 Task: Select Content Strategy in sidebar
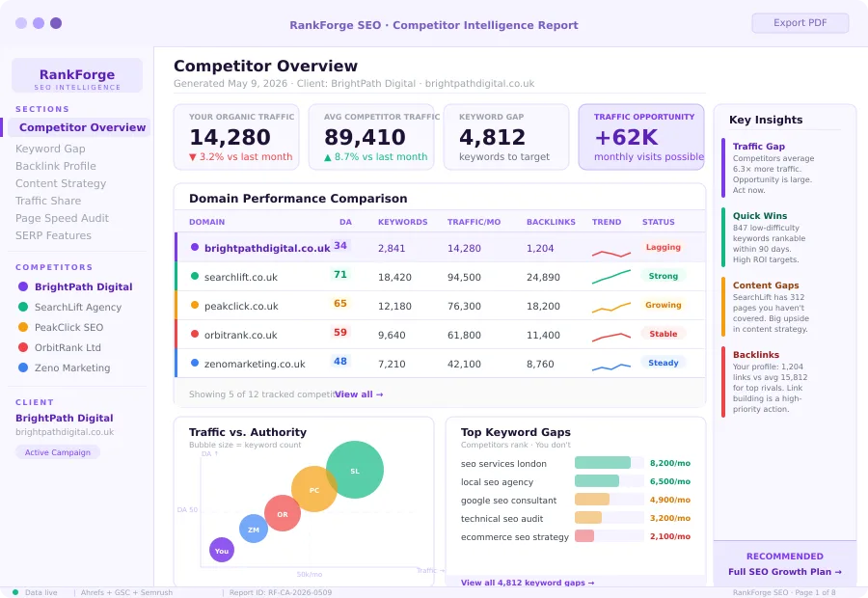(61, 183)
